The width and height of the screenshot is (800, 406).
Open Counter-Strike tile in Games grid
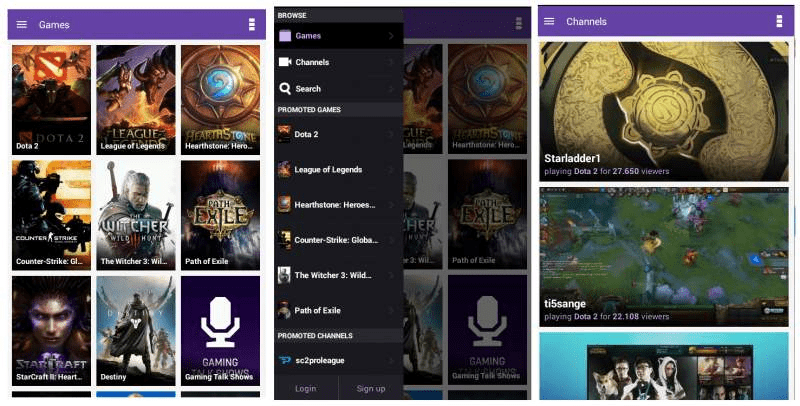[52, 215]
